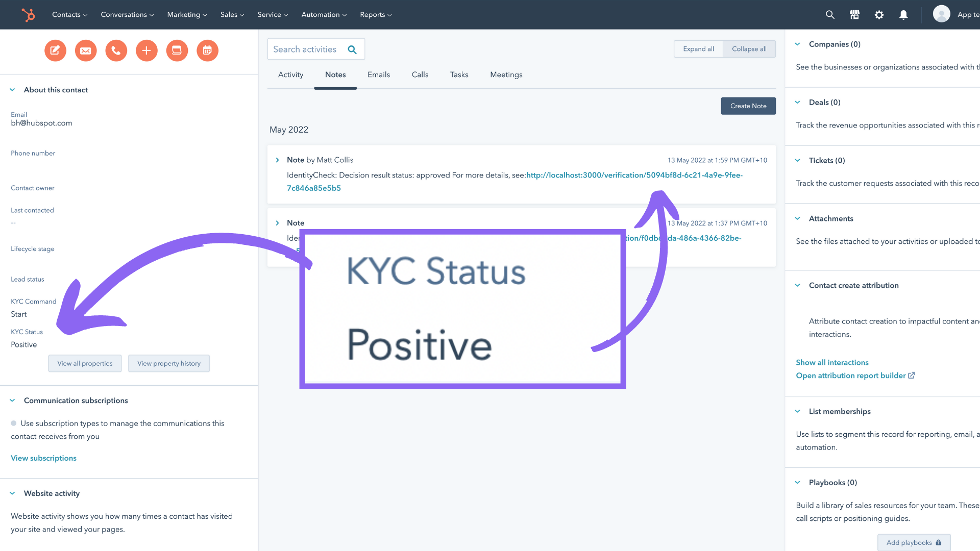Switch to the Meetings tab
980x551 pixels.
point(506,74)
